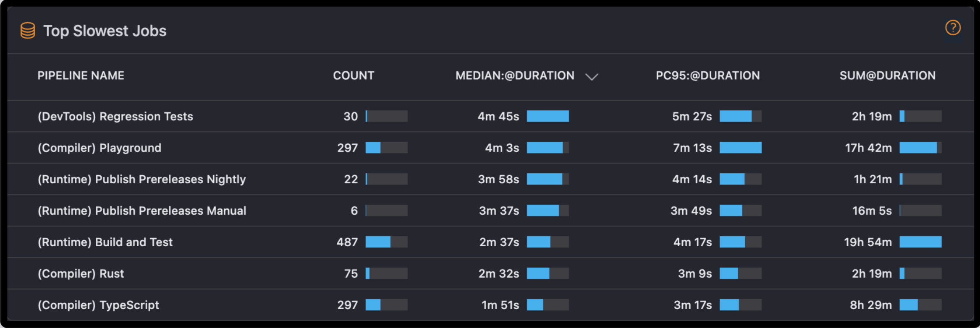This screenshot has width=980, height=328.
Task: Click the 4m 45s median duration bar
Action: 548,116
